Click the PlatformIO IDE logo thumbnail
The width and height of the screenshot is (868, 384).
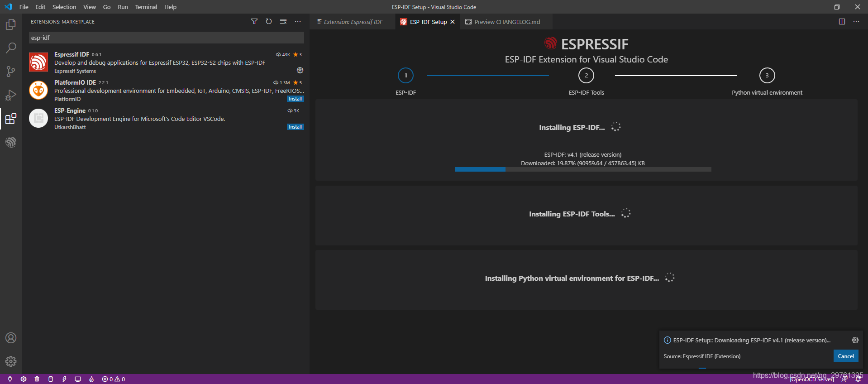38,90
